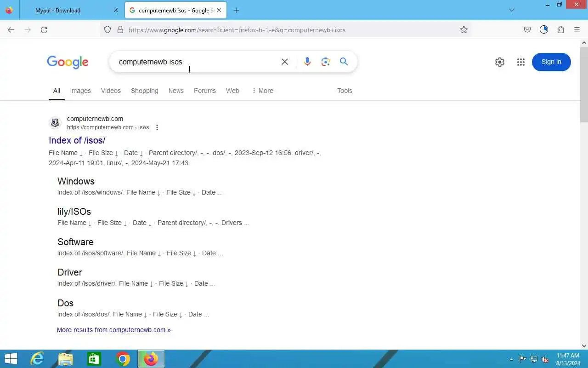Click the Firefox taskbar button
This screenshot has width=588, height=368.
coord(151,359)
